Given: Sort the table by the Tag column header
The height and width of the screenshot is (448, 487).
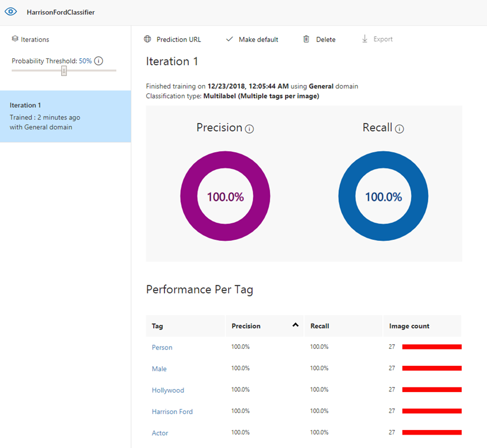Looking at the screenshot, I should [157, 326].
